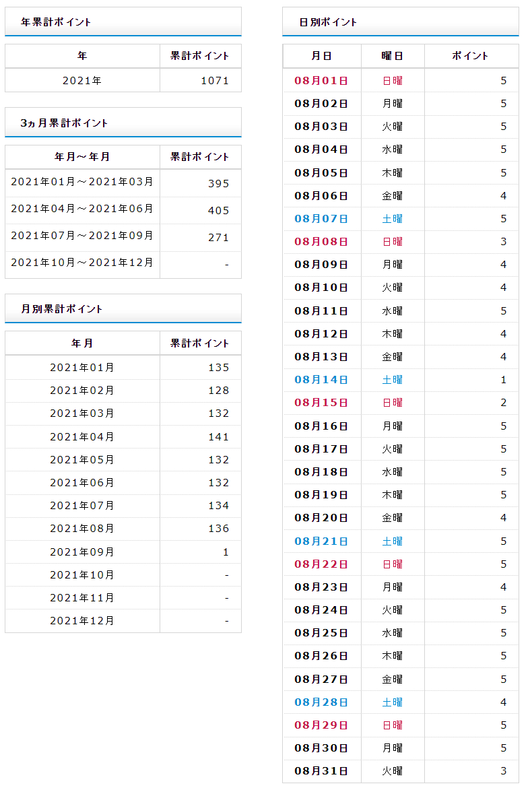Select the 08月02日 date

pyautogui.click(x=321, y=103)
